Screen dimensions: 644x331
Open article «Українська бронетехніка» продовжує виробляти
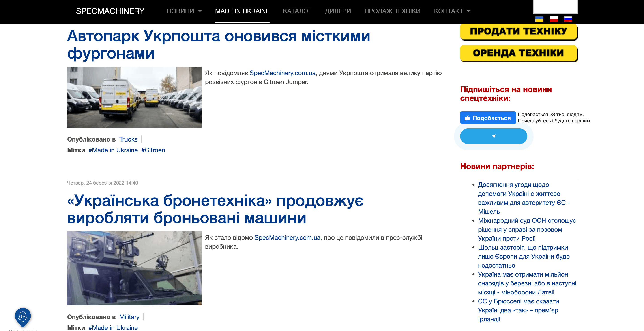coord(215,209)
